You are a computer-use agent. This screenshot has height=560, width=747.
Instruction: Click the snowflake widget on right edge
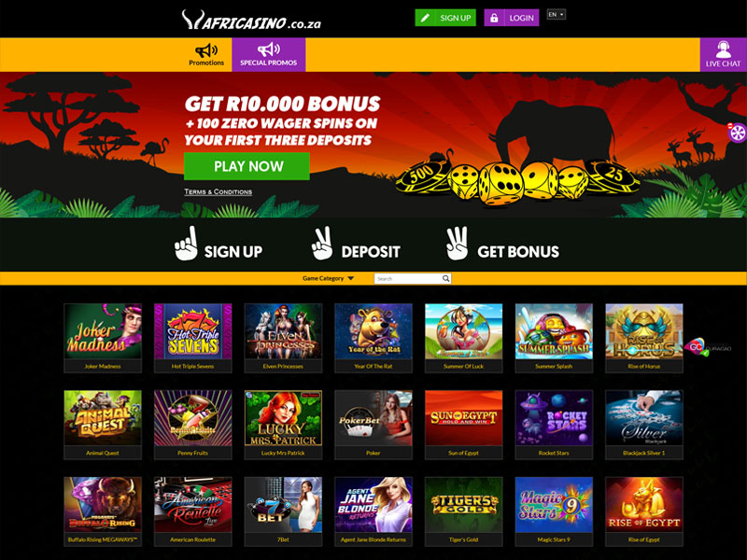738,132
